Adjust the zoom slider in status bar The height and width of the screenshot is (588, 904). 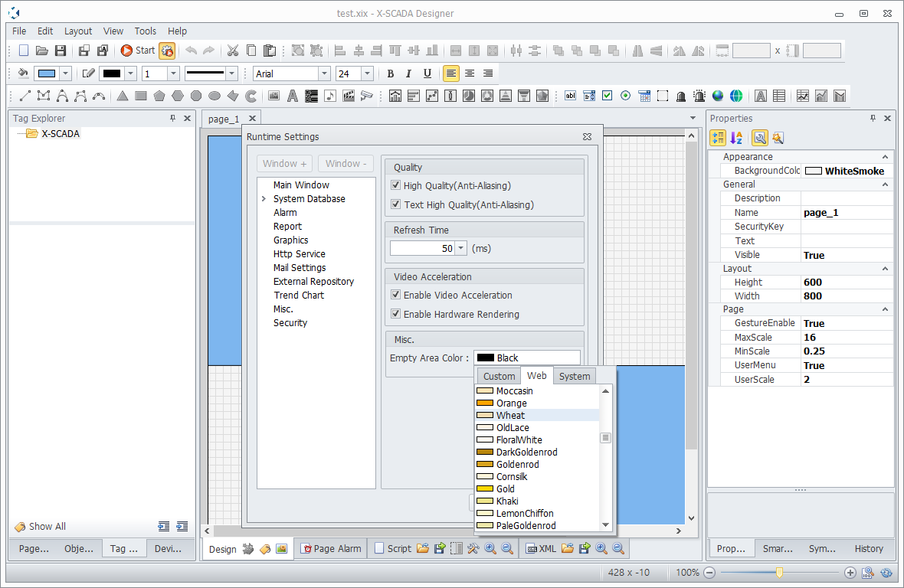pyautogui.click(x=779, y=573)
